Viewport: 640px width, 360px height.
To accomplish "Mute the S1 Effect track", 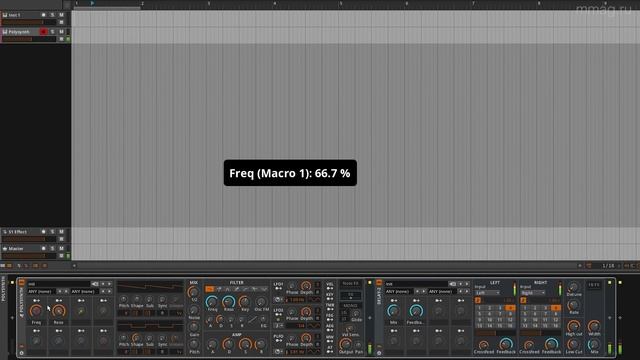I will pos(62,231).
